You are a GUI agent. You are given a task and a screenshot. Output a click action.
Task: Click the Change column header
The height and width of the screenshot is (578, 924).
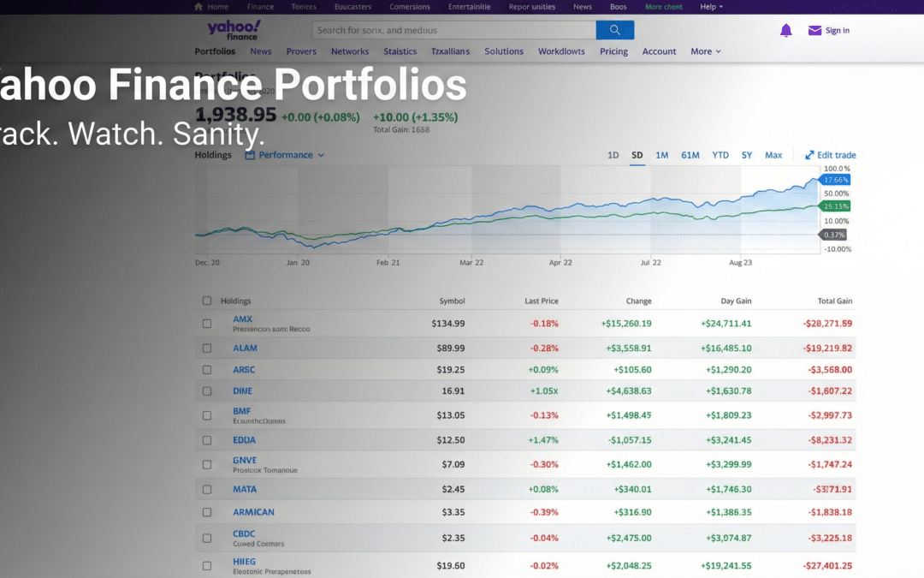638,301
